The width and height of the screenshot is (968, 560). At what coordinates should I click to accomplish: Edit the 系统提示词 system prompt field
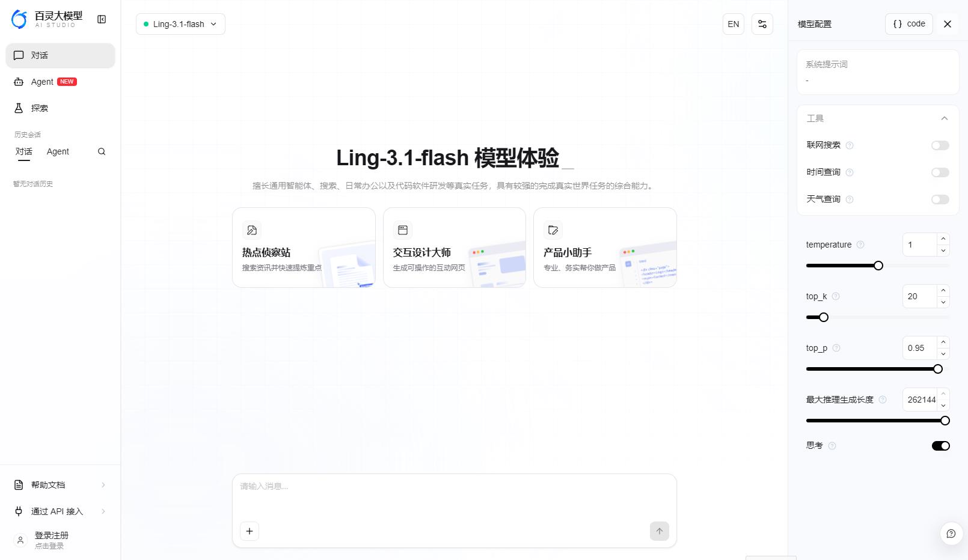878,72
